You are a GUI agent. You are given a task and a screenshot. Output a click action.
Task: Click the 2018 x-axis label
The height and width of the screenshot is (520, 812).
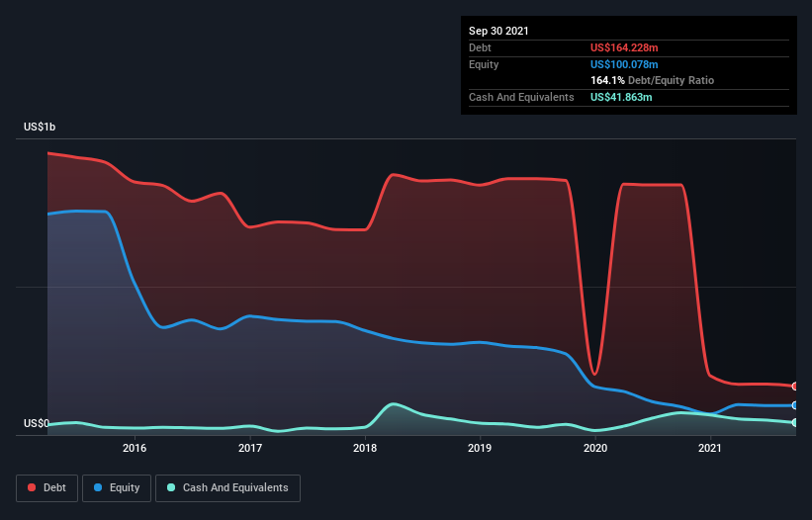point(365,448)
